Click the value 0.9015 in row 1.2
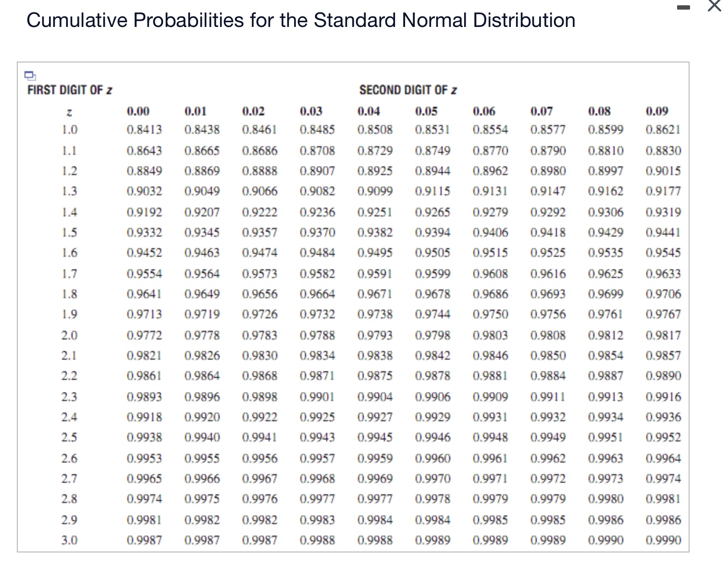 663,171
